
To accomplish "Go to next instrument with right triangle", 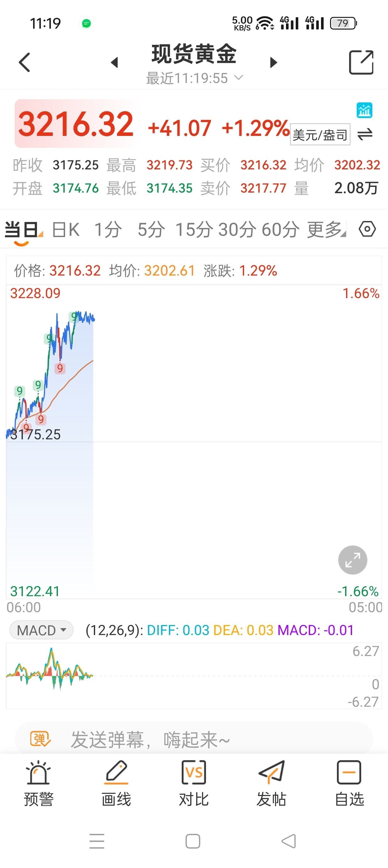I will 273,62.
